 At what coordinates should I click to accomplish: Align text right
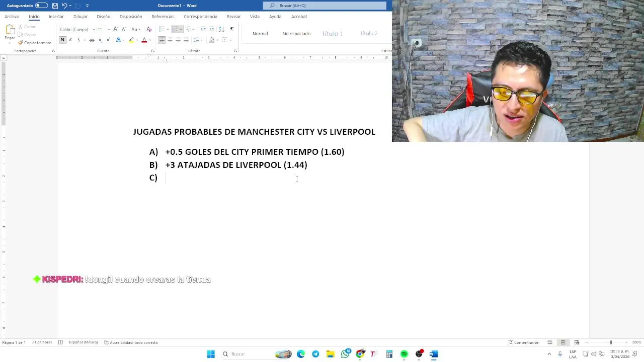tap(178, 40)
